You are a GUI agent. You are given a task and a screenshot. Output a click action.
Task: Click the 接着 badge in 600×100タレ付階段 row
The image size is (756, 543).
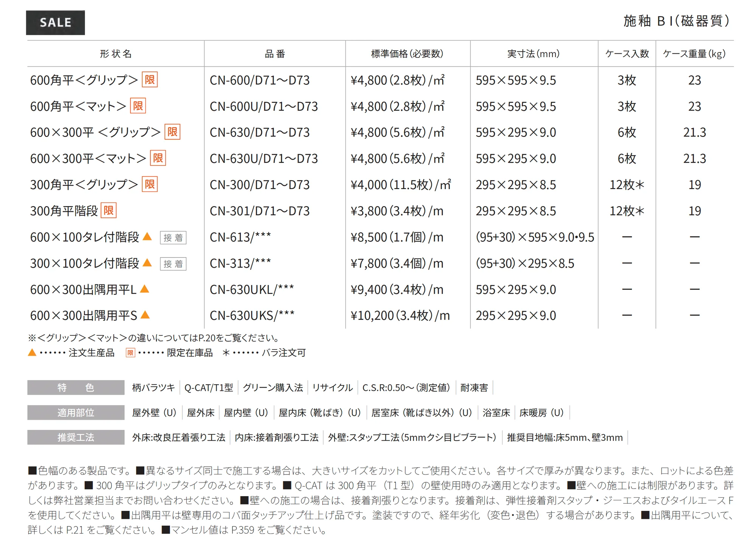(x=173, y=238)
